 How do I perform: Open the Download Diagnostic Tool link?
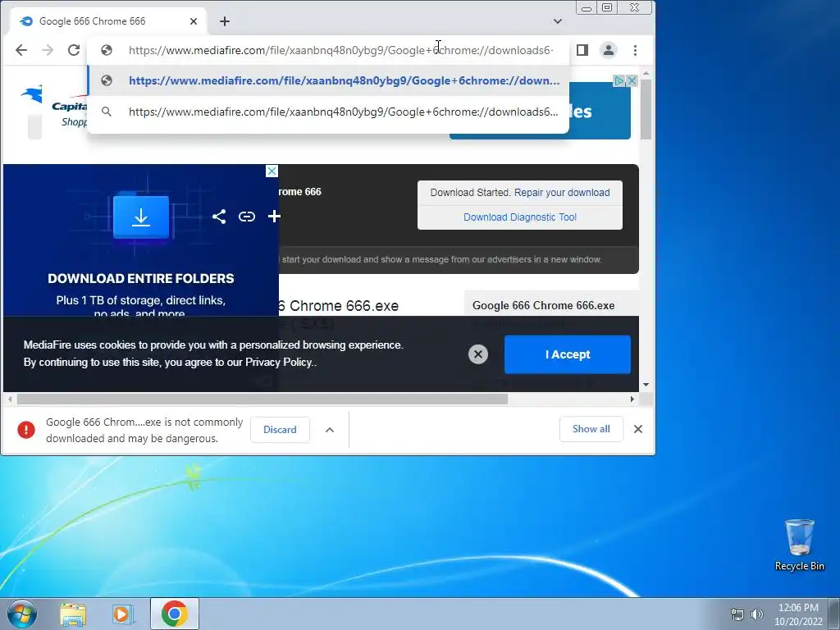coord(519,217)
